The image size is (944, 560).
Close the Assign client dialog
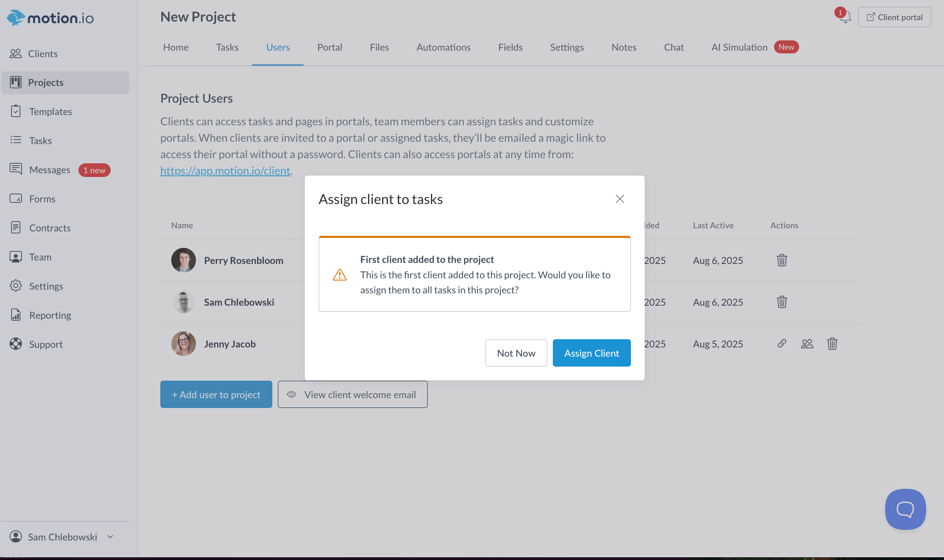[x=620, y=199]
